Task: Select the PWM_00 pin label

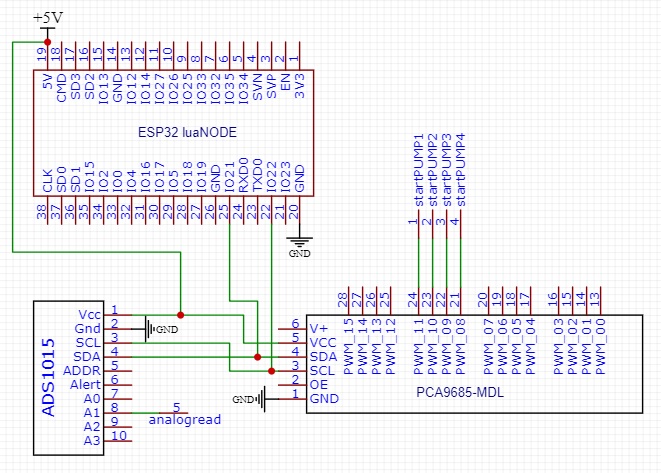Action: click(x=600, y=347)
